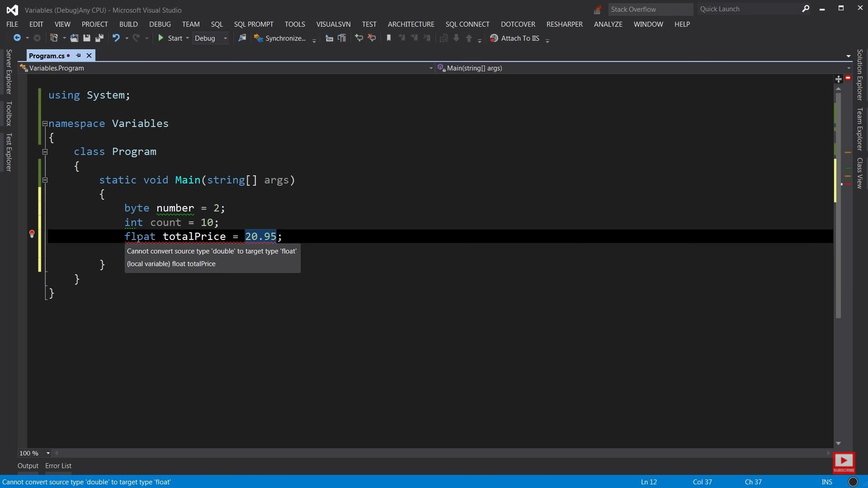This screenshot has width=868, height=488.
Task: Click the red ReSharper quick-fix bulb
Action: point(32,234)
